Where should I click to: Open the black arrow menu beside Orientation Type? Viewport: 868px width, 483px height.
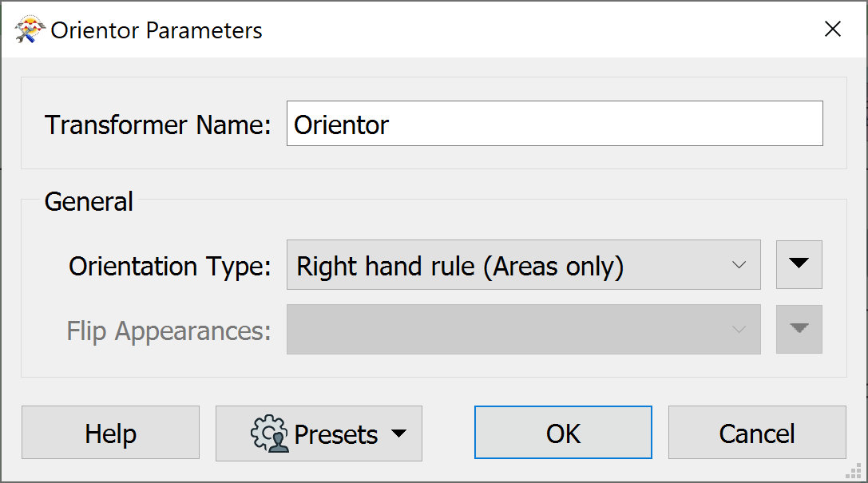[799, 264]
